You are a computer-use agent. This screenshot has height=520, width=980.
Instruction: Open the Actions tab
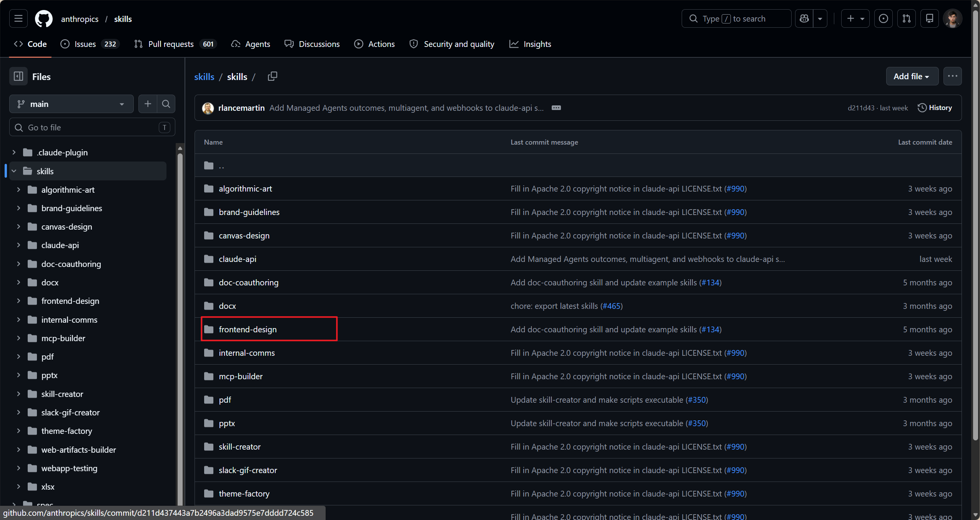(374, 44)
